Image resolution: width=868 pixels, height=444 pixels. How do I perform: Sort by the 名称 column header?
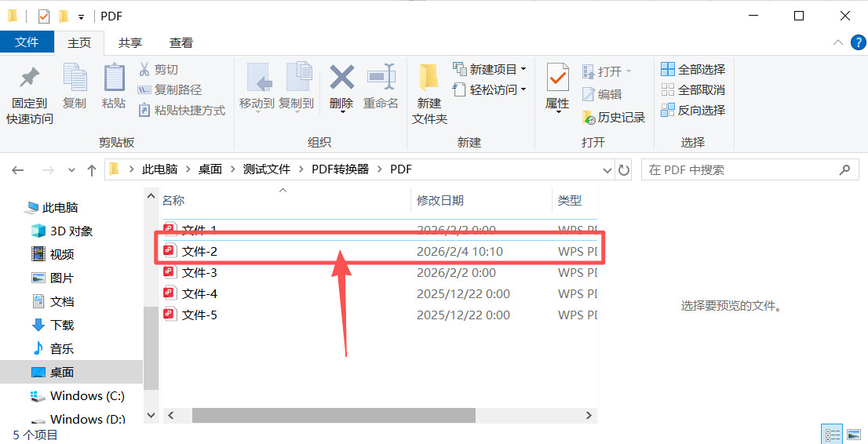285,200
